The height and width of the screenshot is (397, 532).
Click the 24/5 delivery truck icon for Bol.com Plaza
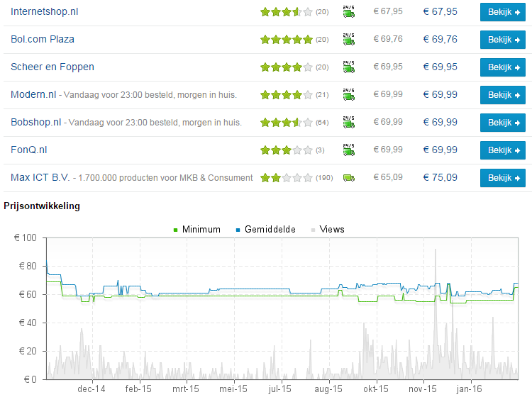pyautogui.click(x=349, y=39)
